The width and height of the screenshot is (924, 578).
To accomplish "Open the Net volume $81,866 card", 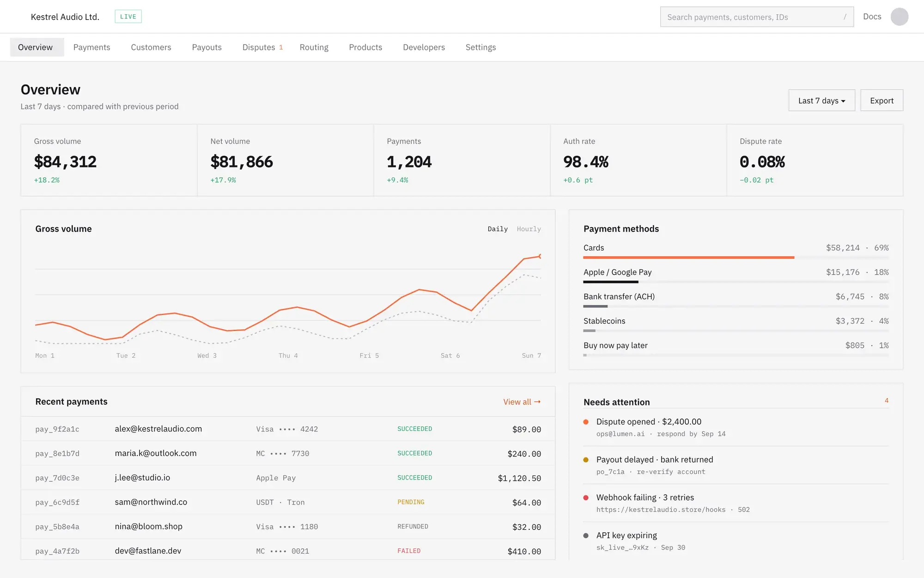I will [x=286, y=160].
